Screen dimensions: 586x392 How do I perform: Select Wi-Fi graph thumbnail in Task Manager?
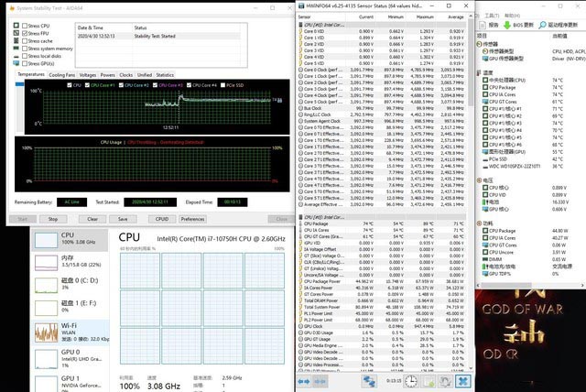(x=47, y=333)
